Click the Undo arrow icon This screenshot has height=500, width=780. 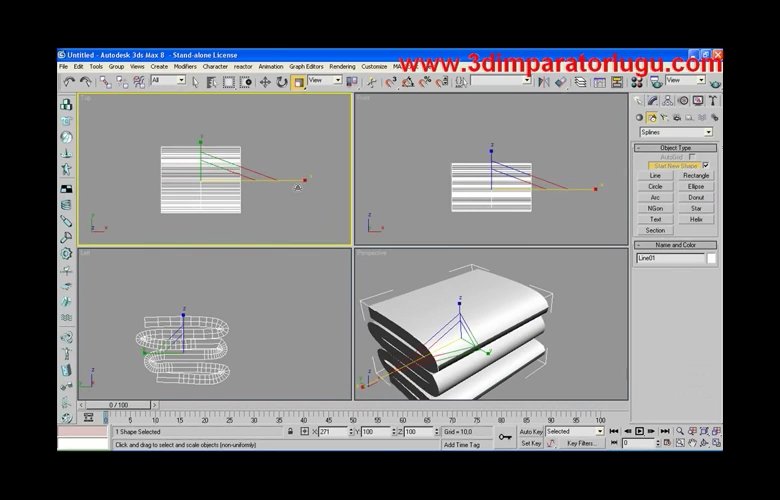[69, 82]
